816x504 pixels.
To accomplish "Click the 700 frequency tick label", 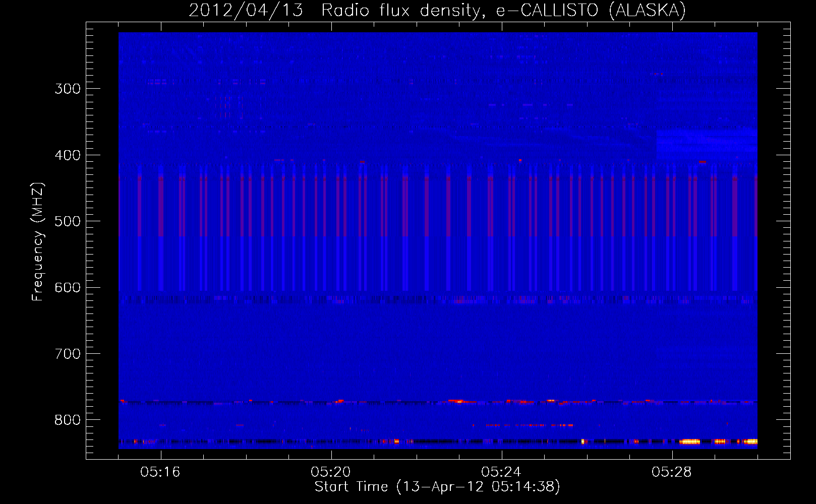I will pos(68,354).
